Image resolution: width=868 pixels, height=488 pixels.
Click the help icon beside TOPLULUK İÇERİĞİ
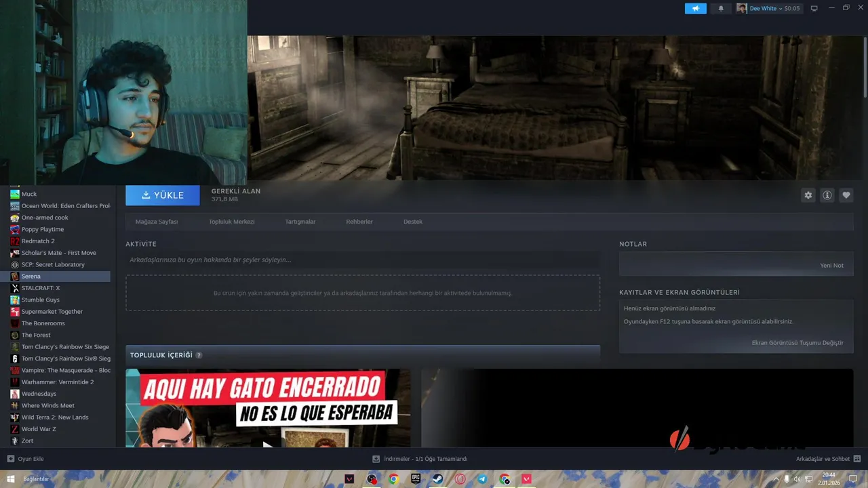click(x=199, y=355)
